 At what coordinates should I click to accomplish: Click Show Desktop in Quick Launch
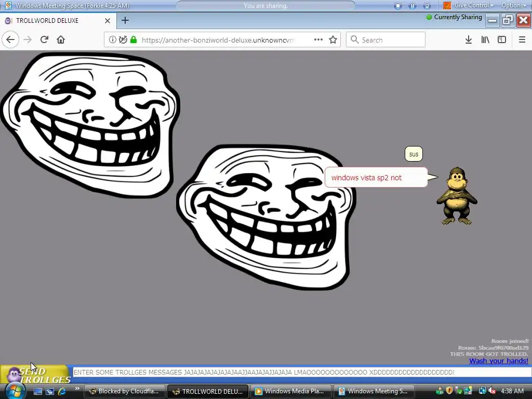pos(37,391)
